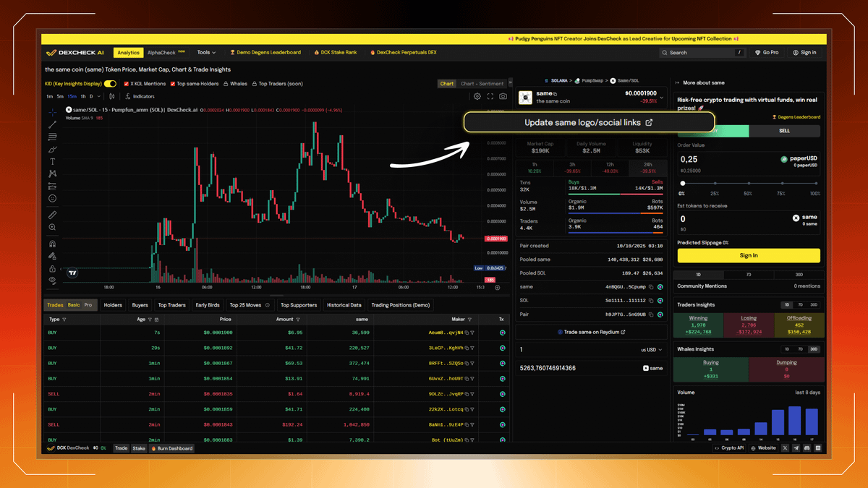The width and height of the screenshot is (868, 488).
Task: Open the Tools dropdown in navbar
Action: pos(206,52)
